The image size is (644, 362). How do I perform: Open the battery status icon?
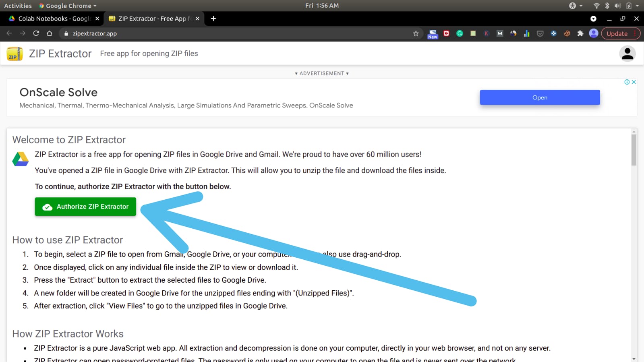click(629, 6)
